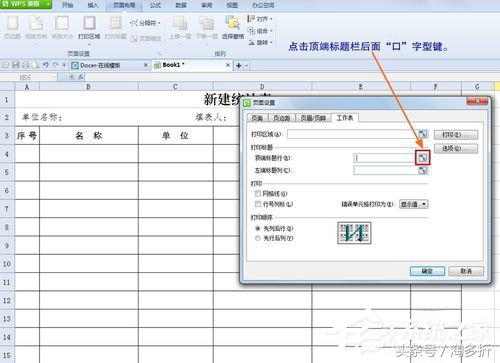Click the Print Preview icon in quick toolbar
This screenshot has height=363, width=500.
[x=35, y=65]
